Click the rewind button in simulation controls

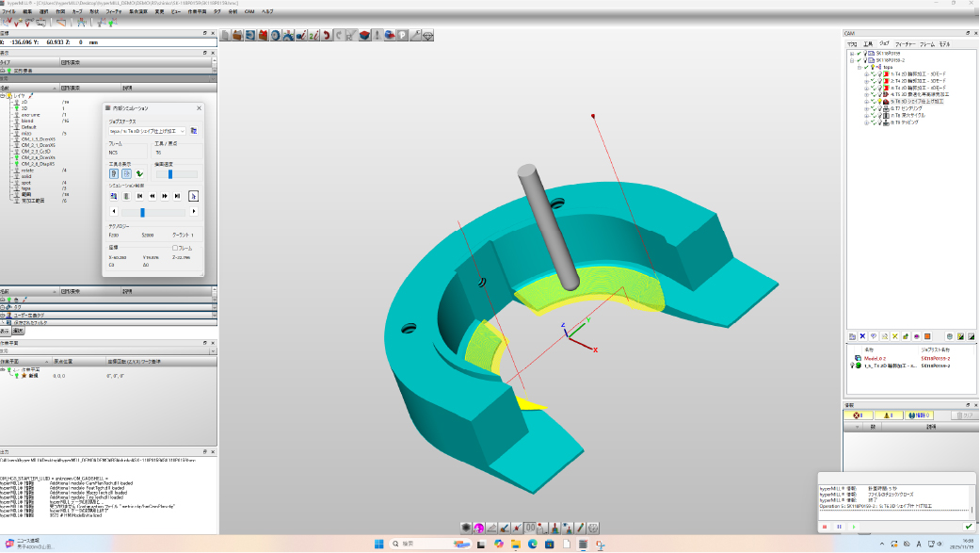point(153,196)
